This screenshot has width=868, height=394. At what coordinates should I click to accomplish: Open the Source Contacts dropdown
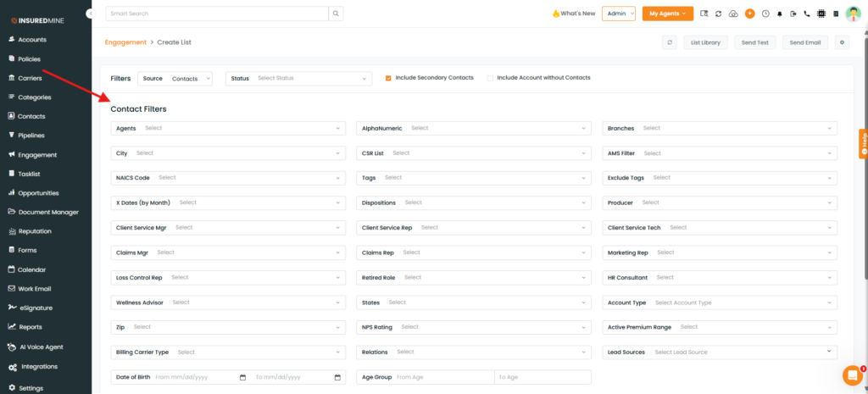175,78
